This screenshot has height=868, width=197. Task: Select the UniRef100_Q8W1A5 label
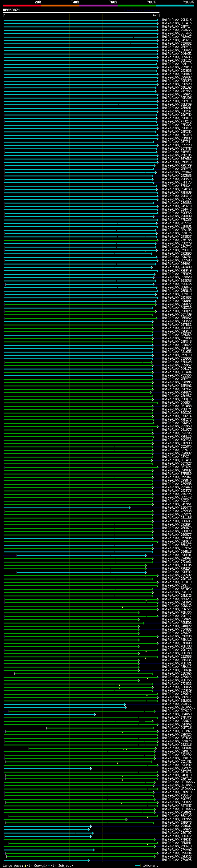177,88
